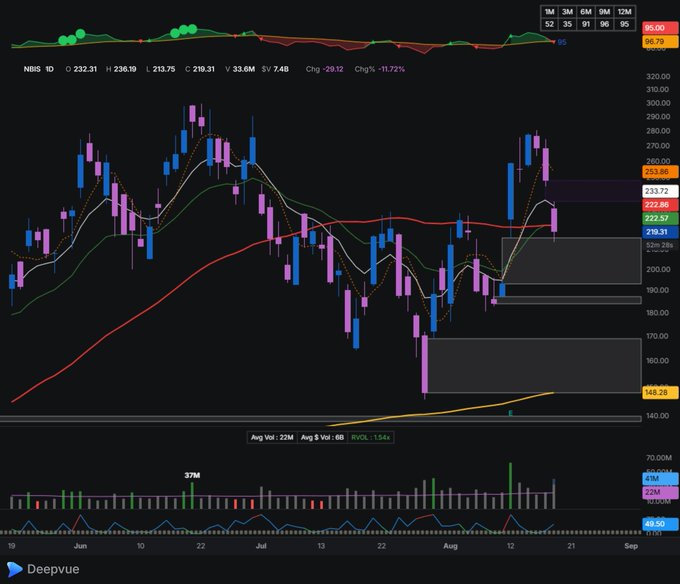The height and width of the screenshot is (584, 680).
Task: Select the 1M performance column header
Action: click(549, 12)
